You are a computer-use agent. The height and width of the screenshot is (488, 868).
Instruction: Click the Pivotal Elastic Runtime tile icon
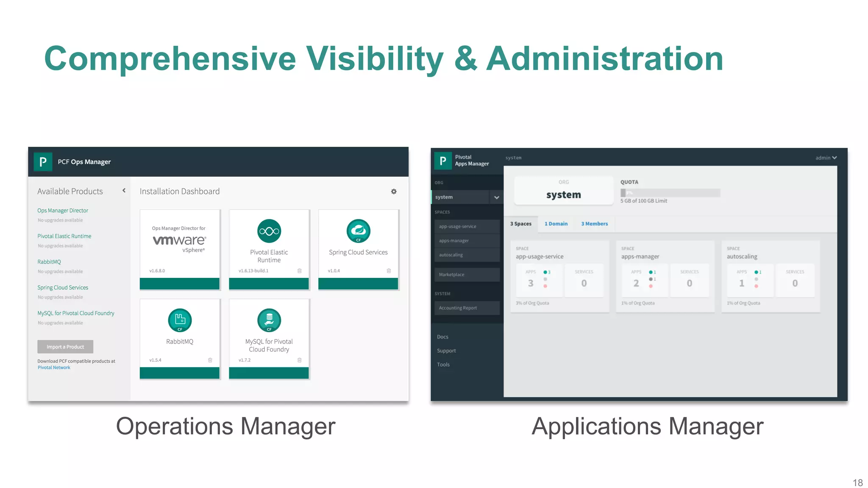[x=269, y=231]
